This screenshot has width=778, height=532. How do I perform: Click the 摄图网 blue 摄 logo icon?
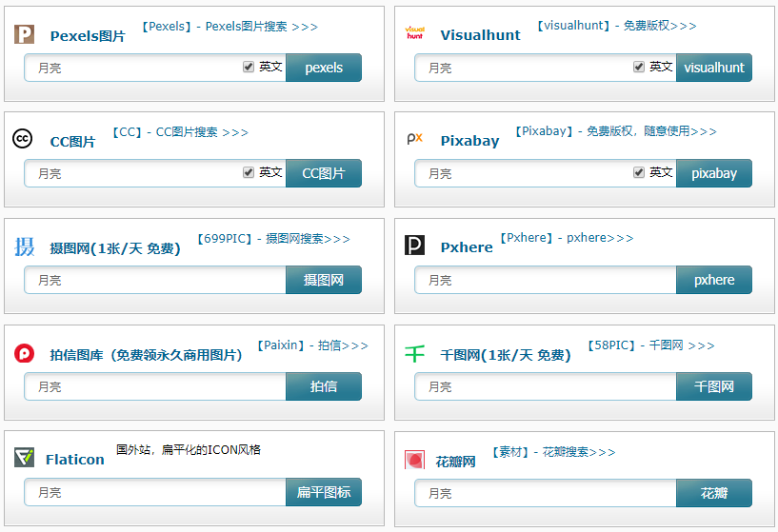coord(25,246)
